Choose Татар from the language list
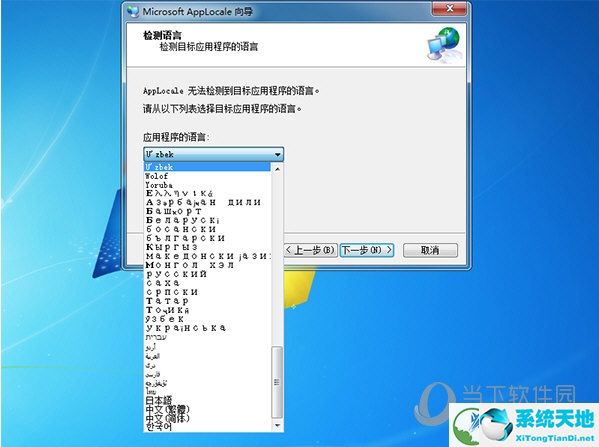 [207, 301]
